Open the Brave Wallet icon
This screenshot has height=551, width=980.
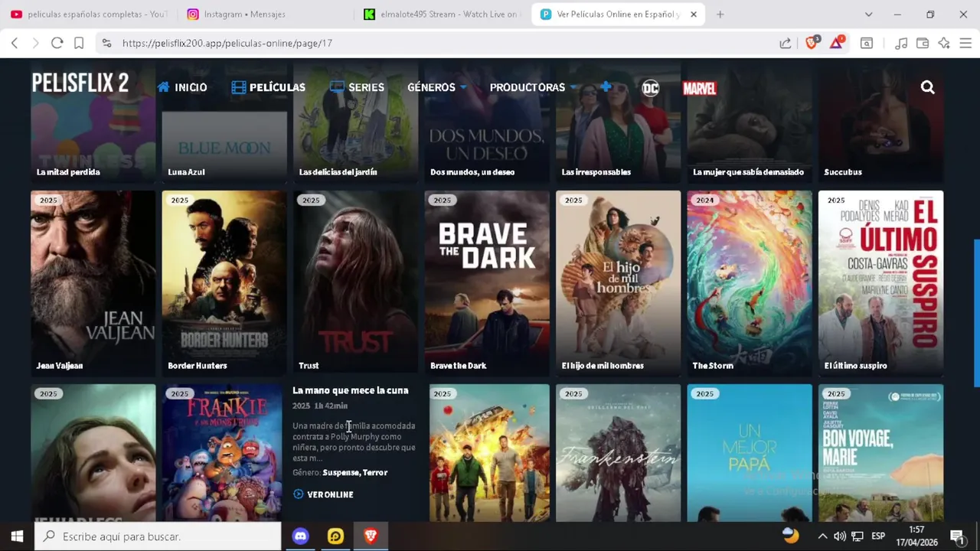click(x=923, y=44)
